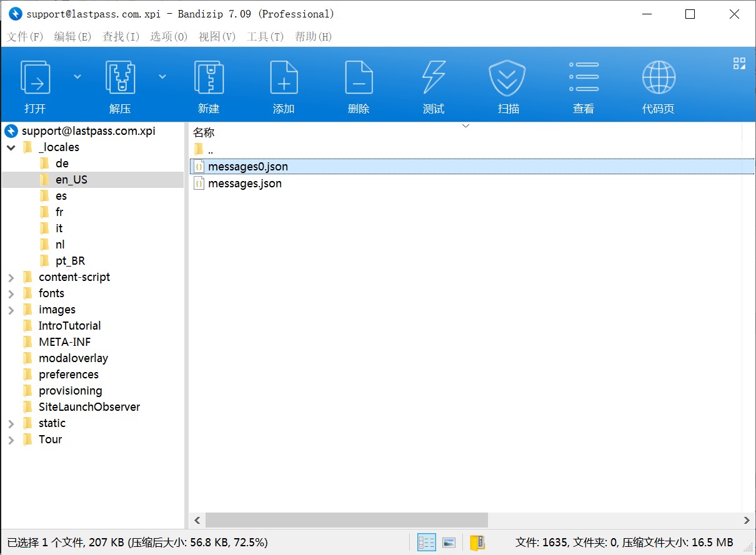The width and height of the screenshot is (756, 555).
Task: Select the fr locale folder
Action: pos(59,212)
